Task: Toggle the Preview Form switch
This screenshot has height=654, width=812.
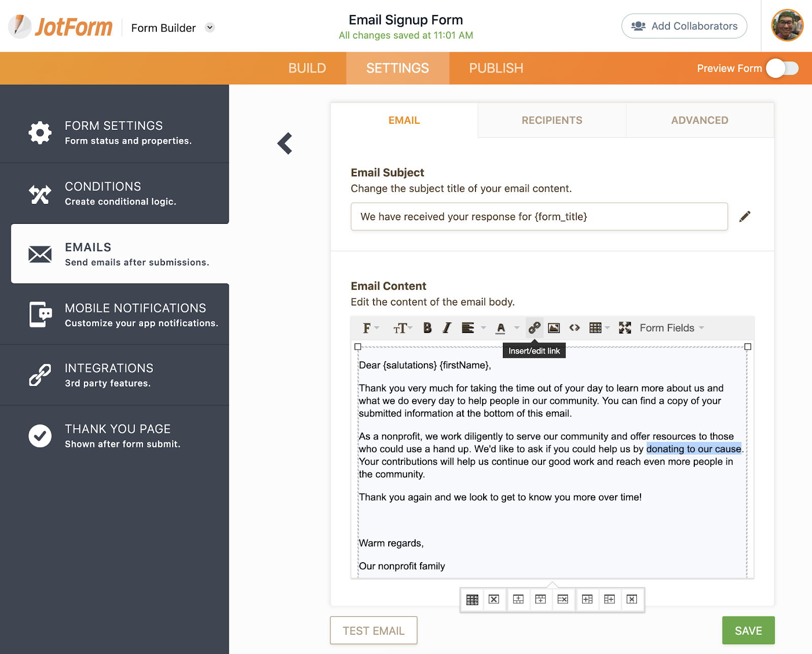Action: click(x=783, y=68)
